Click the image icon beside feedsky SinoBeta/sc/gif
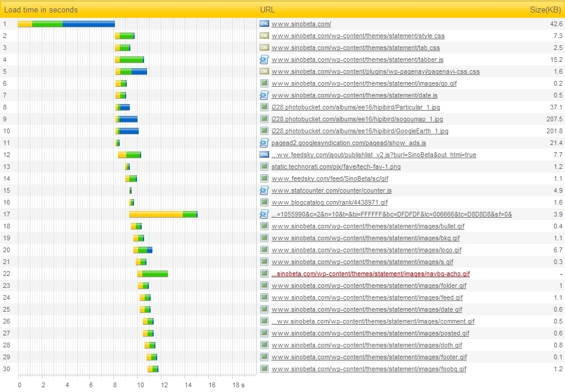 264,178
